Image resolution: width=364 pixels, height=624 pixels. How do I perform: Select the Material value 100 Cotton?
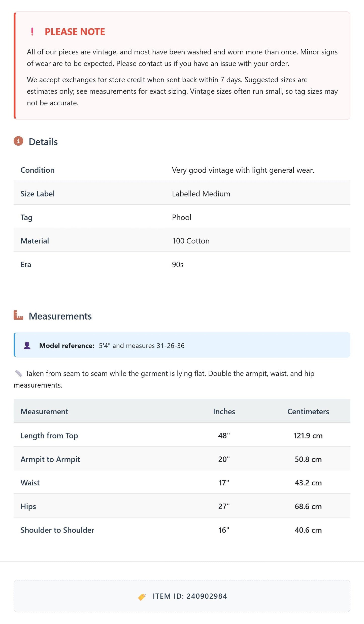pos(191,241)
